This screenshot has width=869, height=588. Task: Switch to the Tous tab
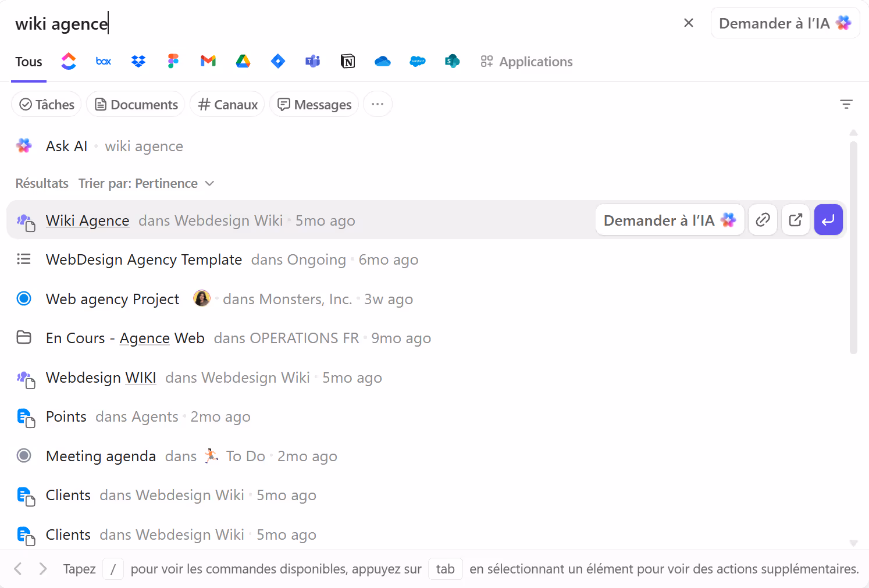pyautogui.click(x=29, y=61)
